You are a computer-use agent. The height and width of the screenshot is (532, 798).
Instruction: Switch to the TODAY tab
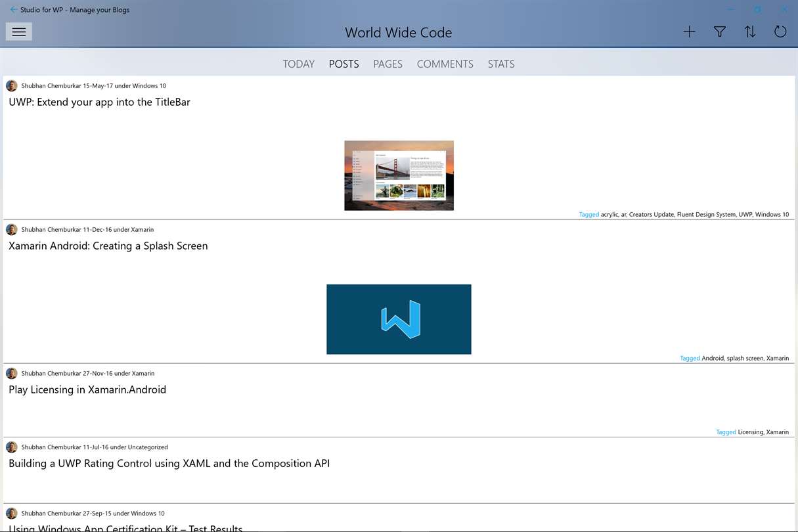[299, 64]
